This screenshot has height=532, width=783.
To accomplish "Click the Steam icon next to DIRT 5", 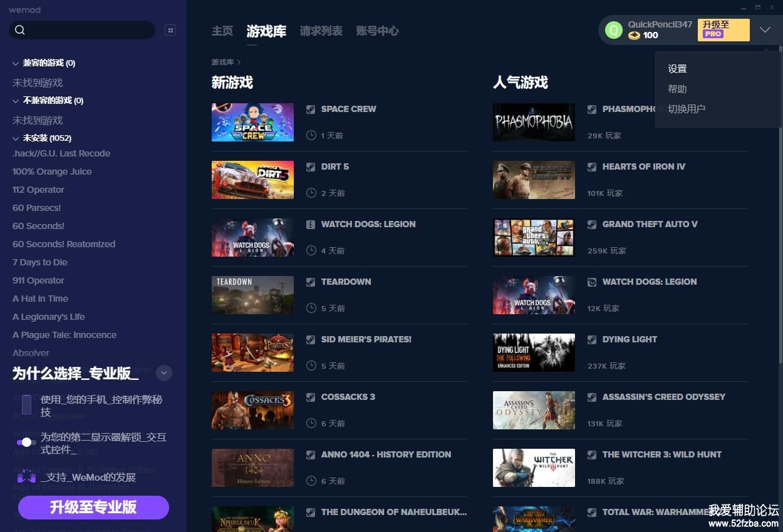I will click(x=311, y=166).
